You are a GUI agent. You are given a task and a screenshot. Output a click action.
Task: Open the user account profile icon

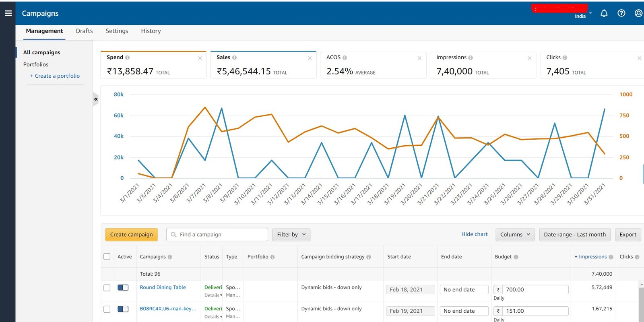tap(638, 13)
